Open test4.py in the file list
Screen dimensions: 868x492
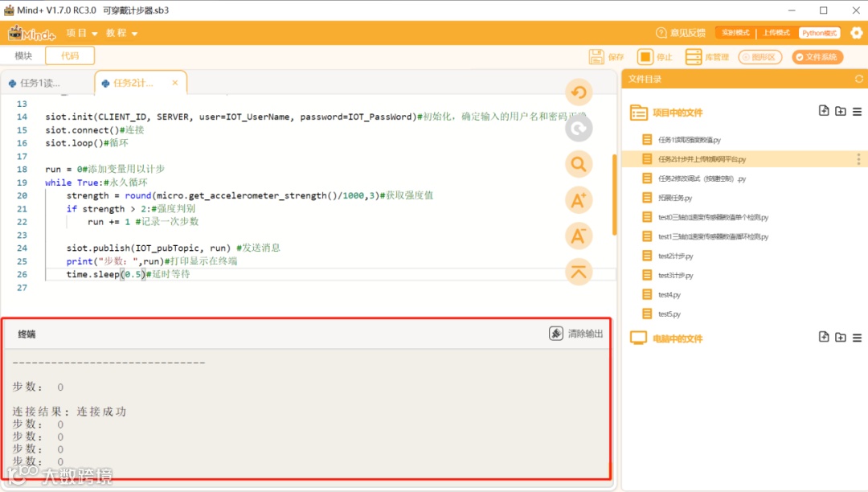[x=669, y=295]
